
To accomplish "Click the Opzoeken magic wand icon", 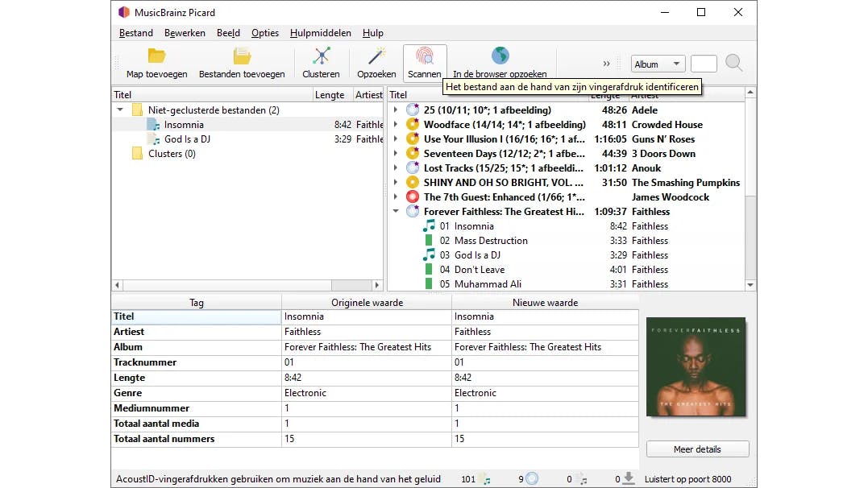I will coord(376,56).
